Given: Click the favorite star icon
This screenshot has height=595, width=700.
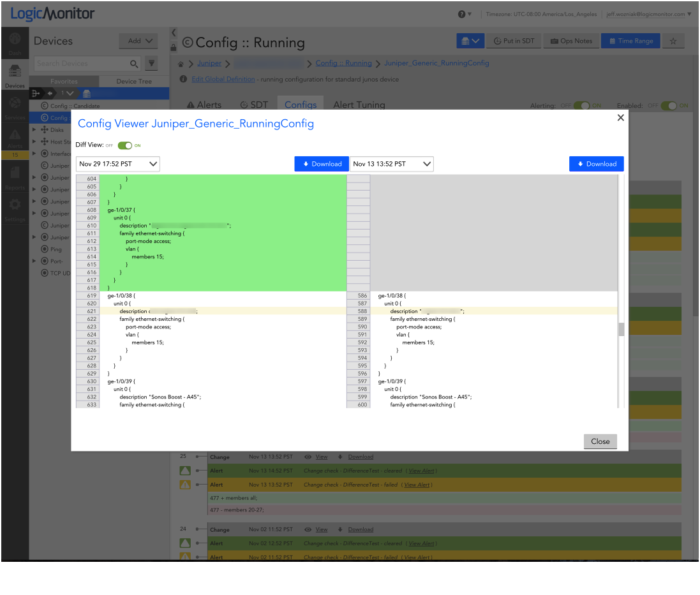Looking at the screenshot, I should tap(673, 41).
